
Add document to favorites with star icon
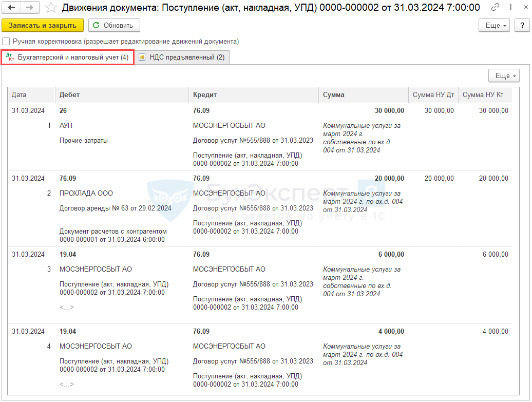point(51,8)
